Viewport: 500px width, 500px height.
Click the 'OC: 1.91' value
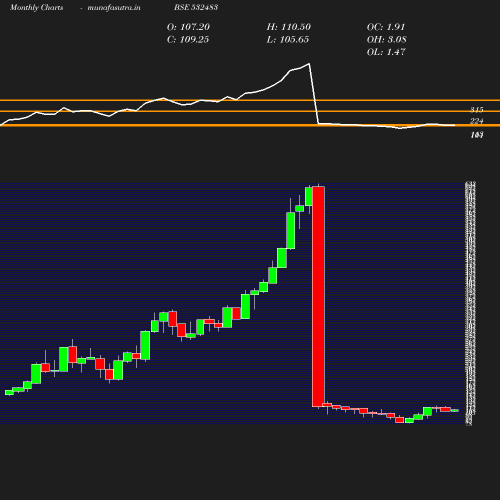(x=386, y=27)
